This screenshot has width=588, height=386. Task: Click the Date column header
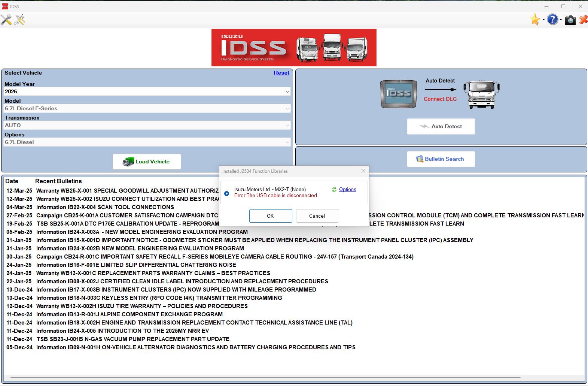pyautogui.click(x=12, y=181)
